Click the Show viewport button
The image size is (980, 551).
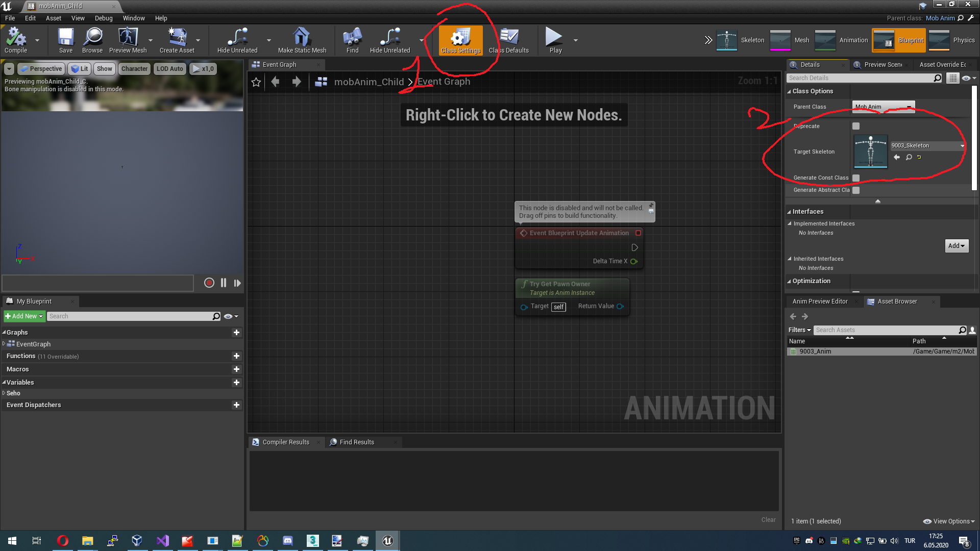pos(104,69)
